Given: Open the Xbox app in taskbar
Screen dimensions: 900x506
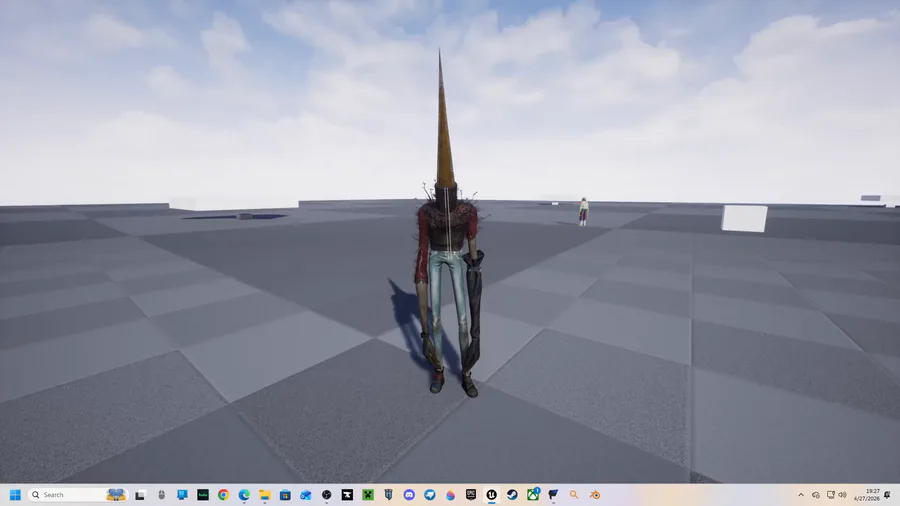Looking at the screenshot, I should tap(533, 495).
